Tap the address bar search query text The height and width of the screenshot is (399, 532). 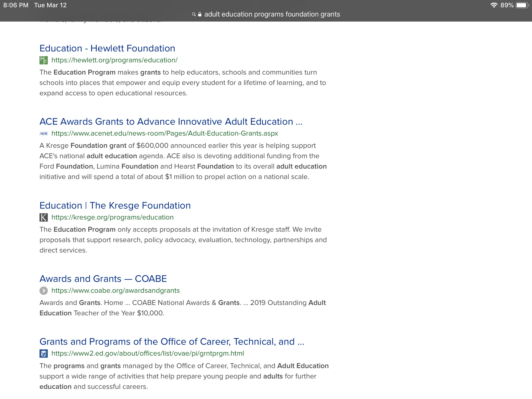(272, 15)
